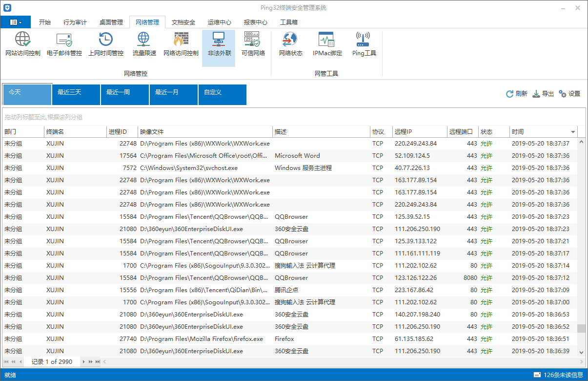Sort by 终端名 column header

coord(75,132)
